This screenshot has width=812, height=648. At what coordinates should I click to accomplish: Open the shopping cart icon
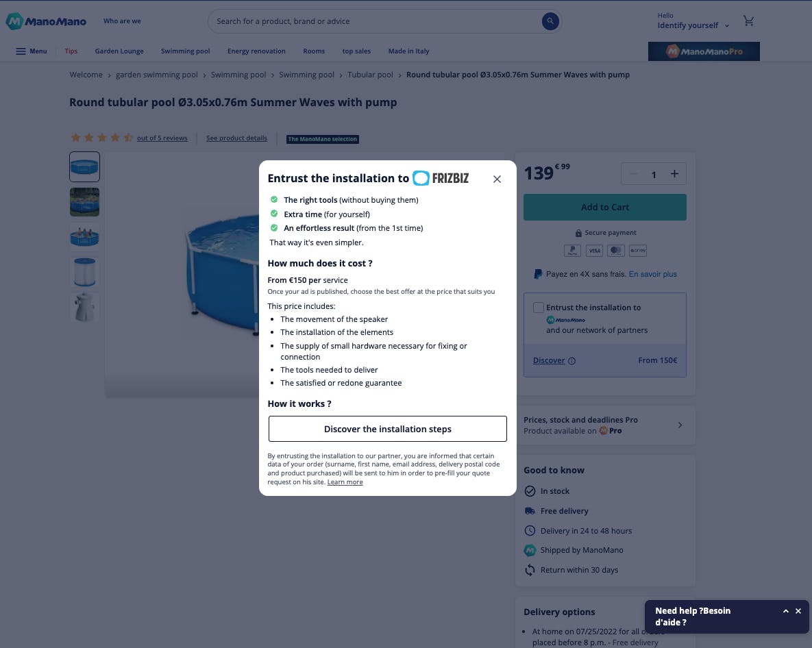tap(748, 21)
